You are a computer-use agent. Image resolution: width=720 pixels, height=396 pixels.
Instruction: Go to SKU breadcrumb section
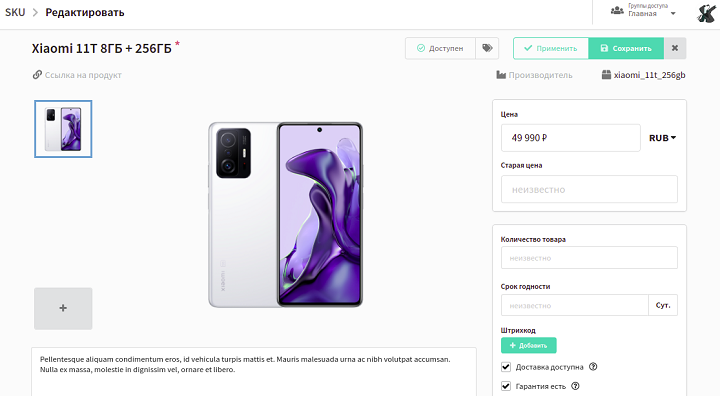click(x=15, y=12)
